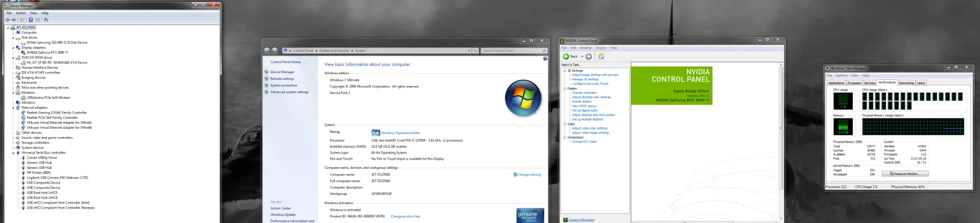The image size is (980, 223).
Task: Select Realtek Gaming 2.5GbE Family Controller
Action: (x=57, y=113)
